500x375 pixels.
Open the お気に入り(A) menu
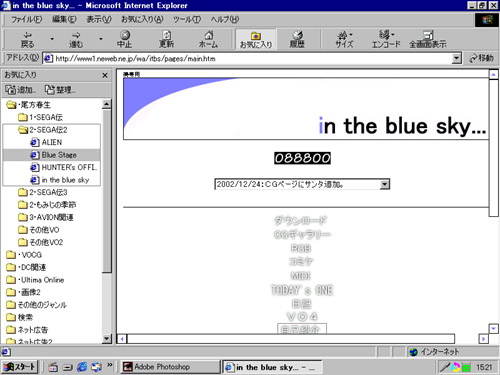[x=142, y=19]
